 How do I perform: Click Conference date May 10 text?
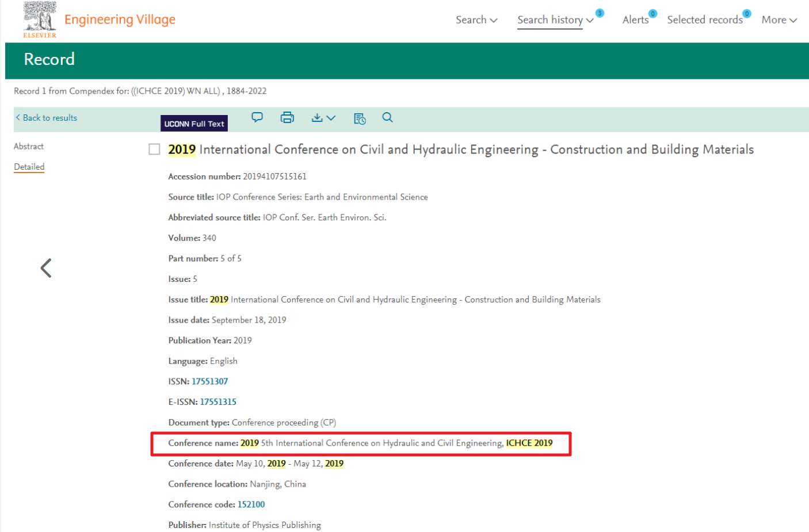pos(289,464)
